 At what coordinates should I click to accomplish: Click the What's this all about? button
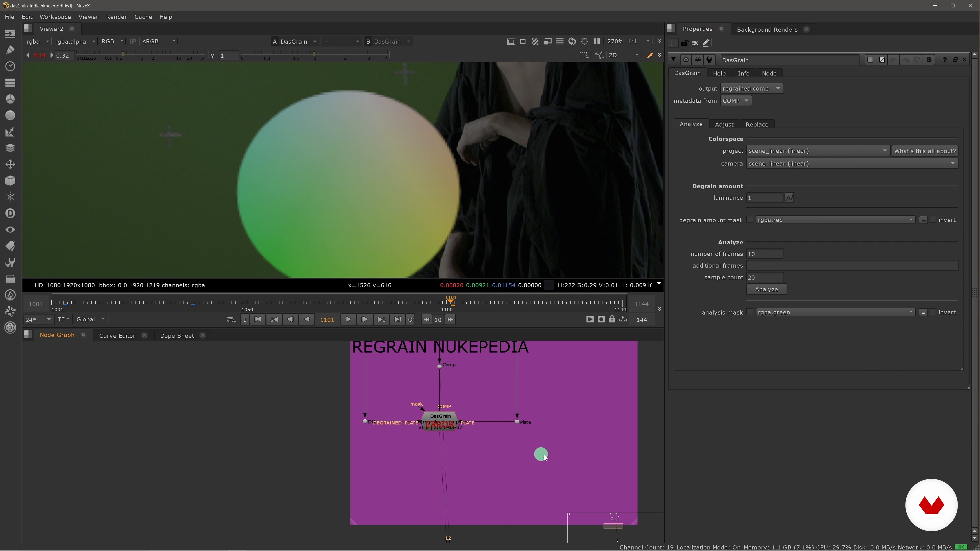pyautogui.click(x=925, y=151)
